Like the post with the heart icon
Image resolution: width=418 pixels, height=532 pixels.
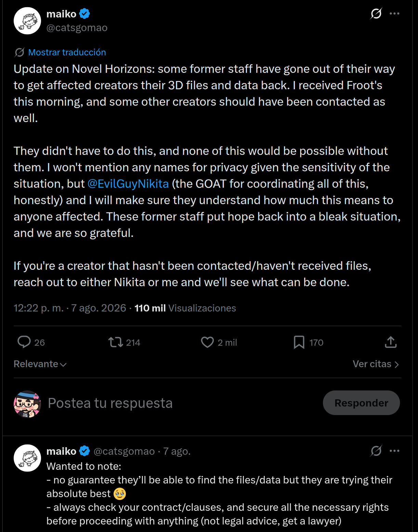(207, 342)
